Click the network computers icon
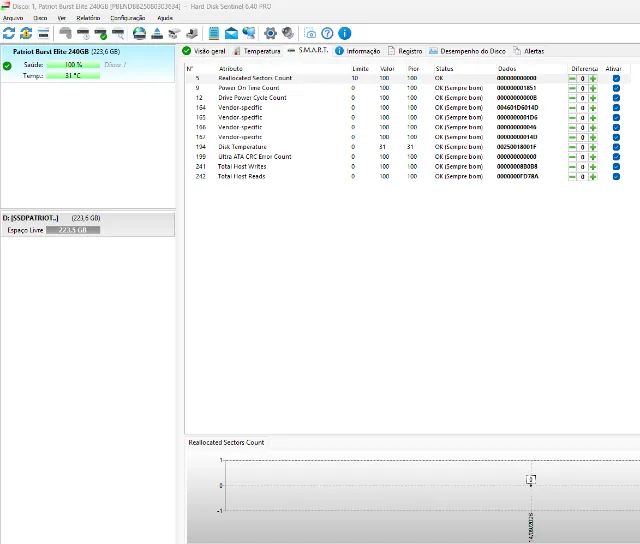The height and width of the screenshot is (544, 640). point(249,33)
